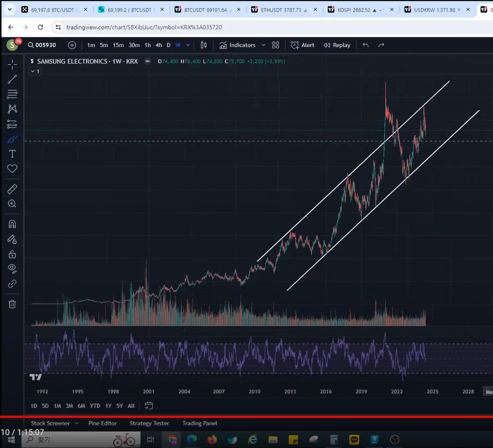Viewport: 493px width, 448px height.
Task: Toggle hide all drawings eye icon
Action: pyautogui.click(x=12, y=269)
